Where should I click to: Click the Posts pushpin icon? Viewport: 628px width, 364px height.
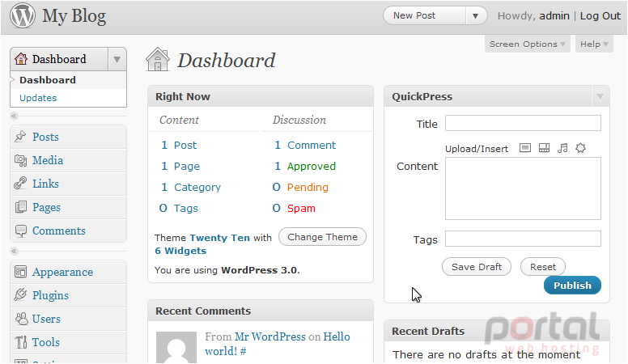(x=20, y=137)
